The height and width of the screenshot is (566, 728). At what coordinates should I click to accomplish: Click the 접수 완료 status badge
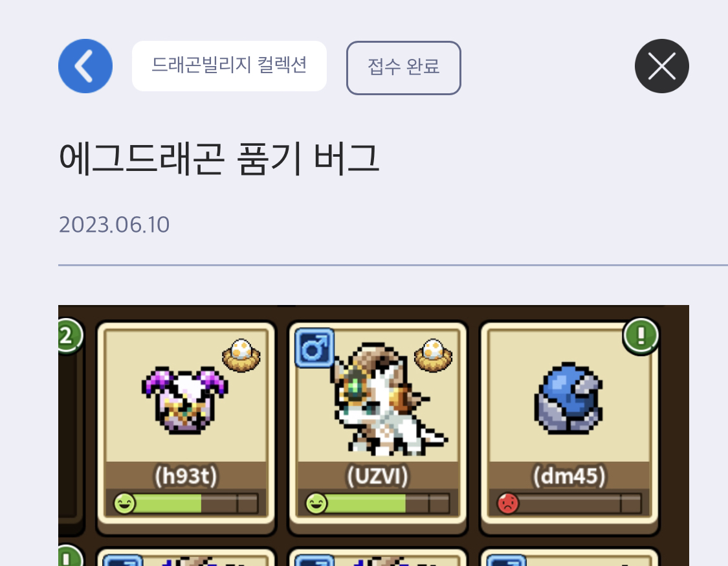(x=403, y=68)
